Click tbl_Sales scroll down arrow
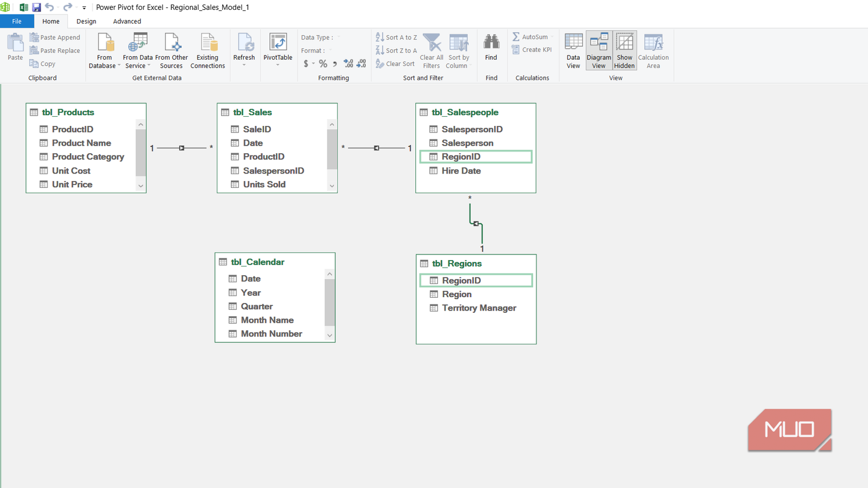This screenshot has height=488, width=868. (x=332, y=186)
